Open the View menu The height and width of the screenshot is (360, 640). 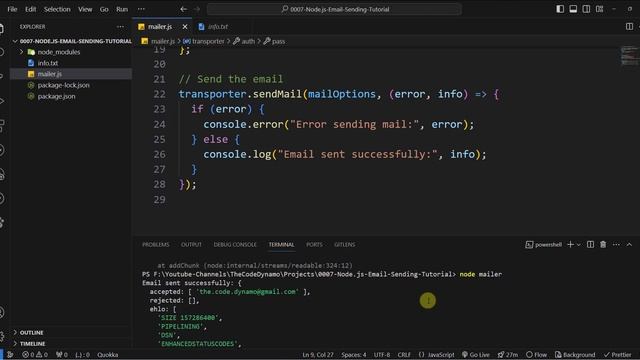tap(85, 9)
